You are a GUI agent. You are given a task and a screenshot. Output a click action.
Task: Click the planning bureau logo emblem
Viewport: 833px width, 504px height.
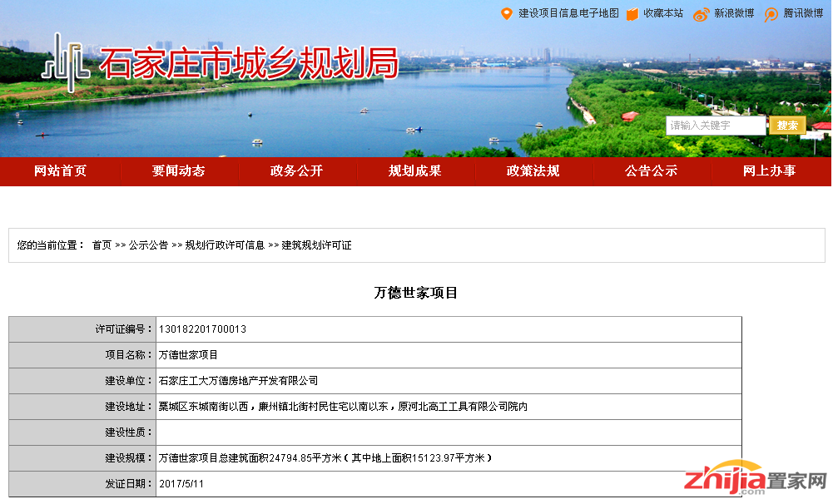tap(66, 62)
